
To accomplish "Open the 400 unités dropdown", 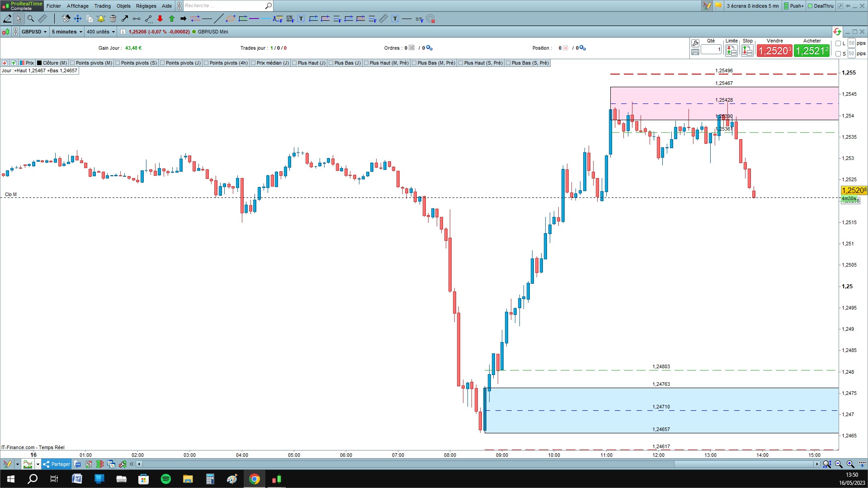I will (x=101, y=32).
